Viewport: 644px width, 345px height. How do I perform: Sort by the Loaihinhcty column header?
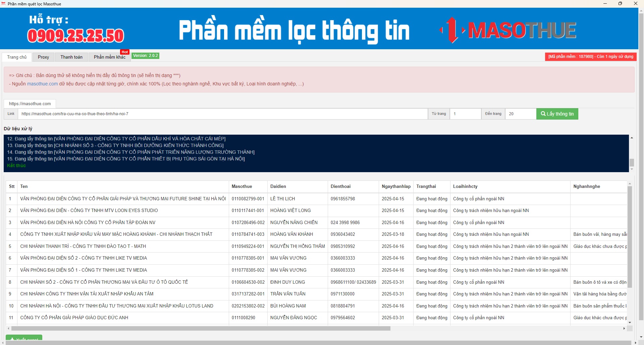(510, 187)
